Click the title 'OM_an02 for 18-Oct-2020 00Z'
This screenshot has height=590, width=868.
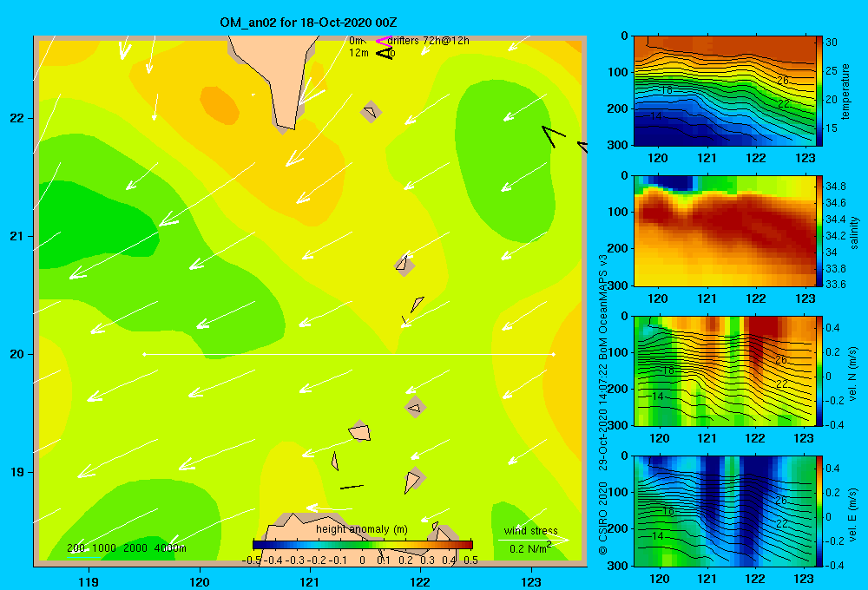tap(308, 23)
